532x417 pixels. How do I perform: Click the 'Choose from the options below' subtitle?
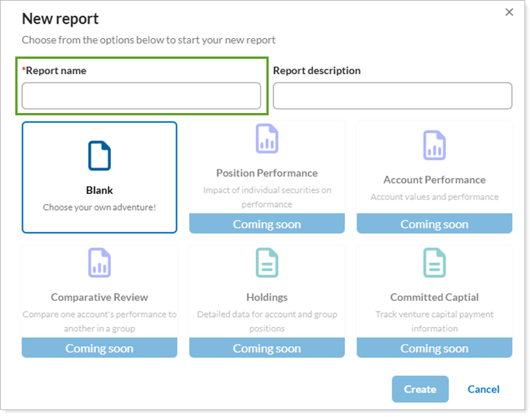[x=149, y=40]
